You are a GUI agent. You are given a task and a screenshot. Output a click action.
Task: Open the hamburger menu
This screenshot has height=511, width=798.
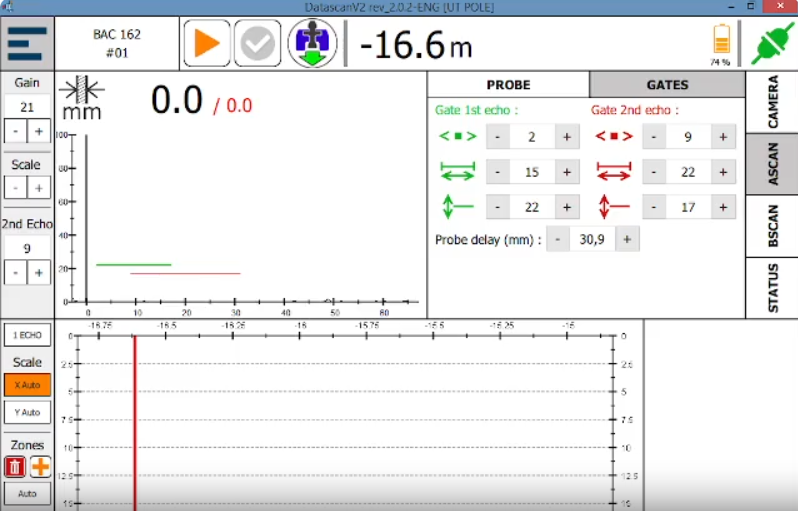pyautogui.click(x=27, y=44)
